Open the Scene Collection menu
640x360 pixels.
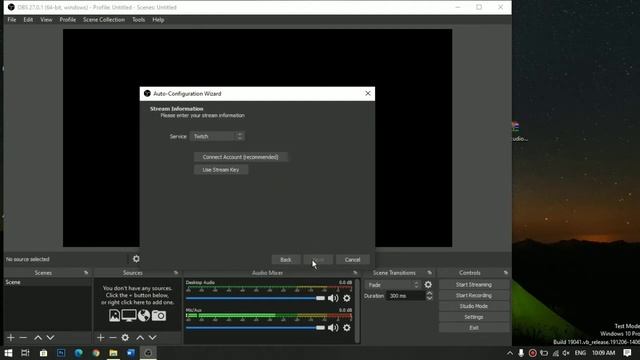coord(104,20)
